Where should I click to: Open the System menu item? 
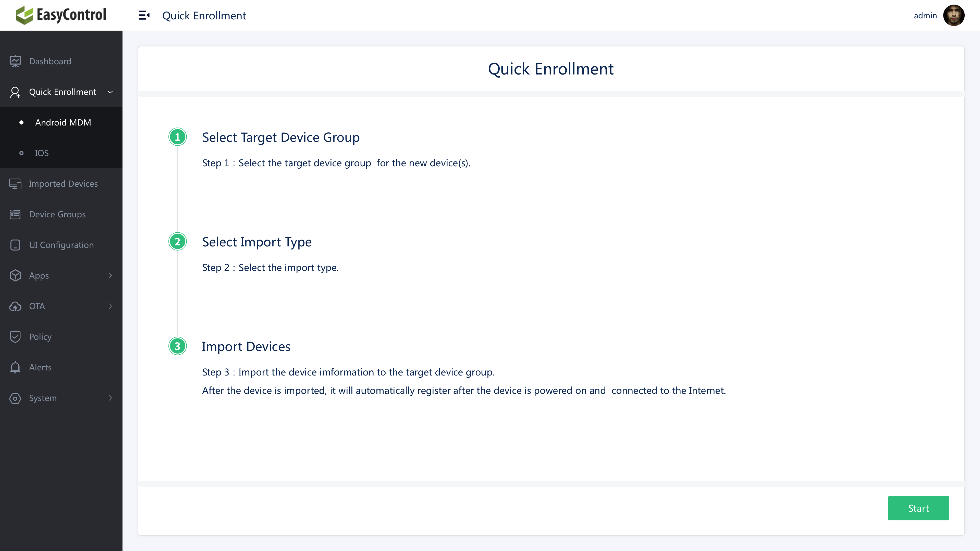coord(43,398)
